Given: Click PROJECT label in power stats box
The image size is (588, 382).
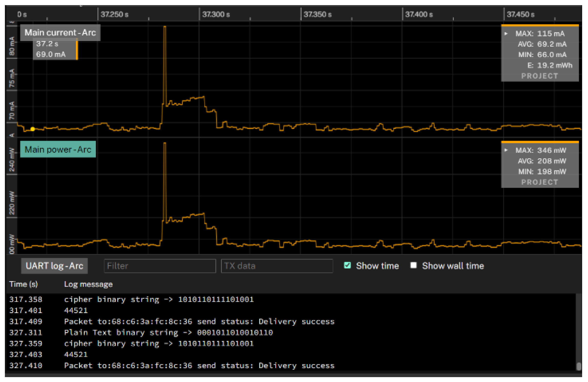Looking at the screenshot, I should pyautogui.click(x=540, y=182).
